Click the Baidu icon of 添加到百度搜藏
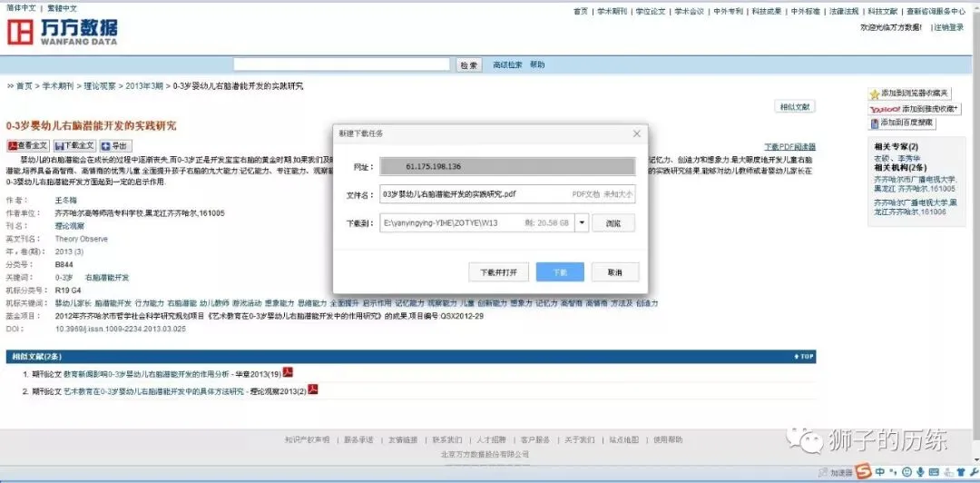This screenshot has height=483, width=980. point(875,123)
